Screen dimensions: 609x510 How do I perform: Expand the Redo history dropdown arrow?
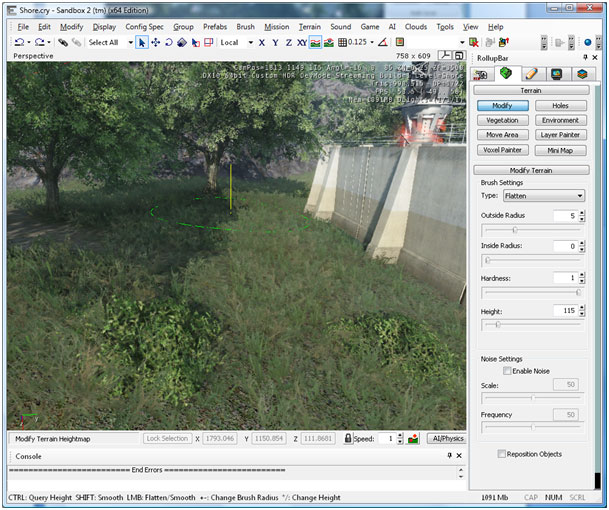point(49,42)
